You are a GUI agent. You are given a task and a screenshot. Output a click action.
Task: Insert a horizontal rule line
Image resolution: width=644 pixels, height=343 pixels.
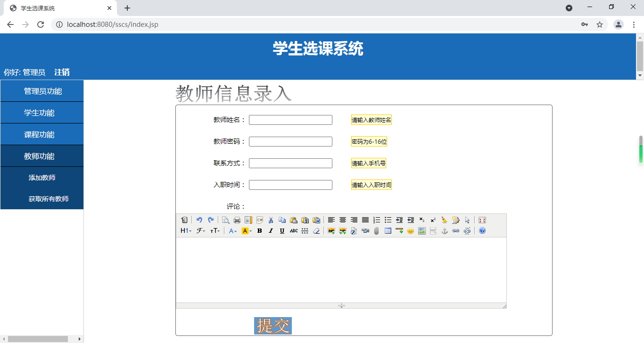coord(399,231)
